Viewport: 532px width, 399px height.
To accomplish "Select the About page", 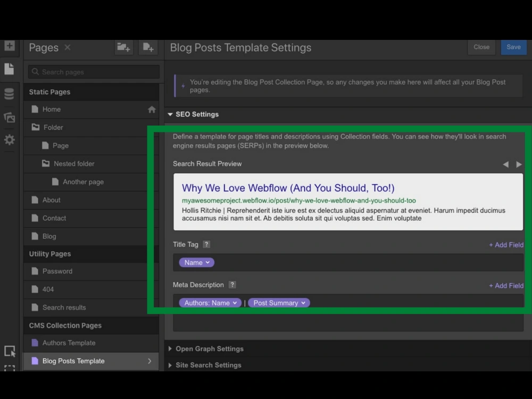I will 91,200.
